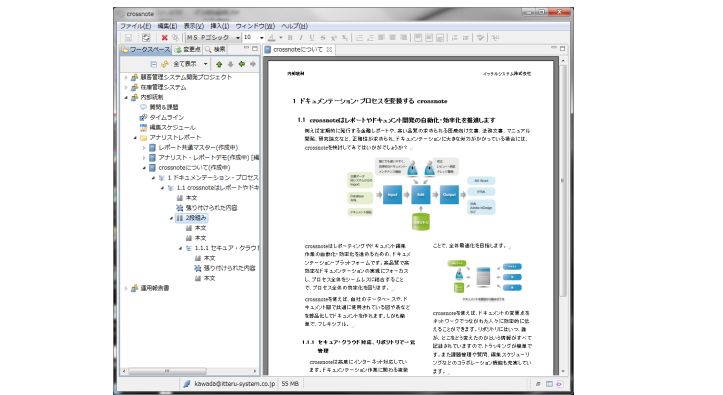
Task: Collapse the 2段組み node
Action: [x=171, y=218]
